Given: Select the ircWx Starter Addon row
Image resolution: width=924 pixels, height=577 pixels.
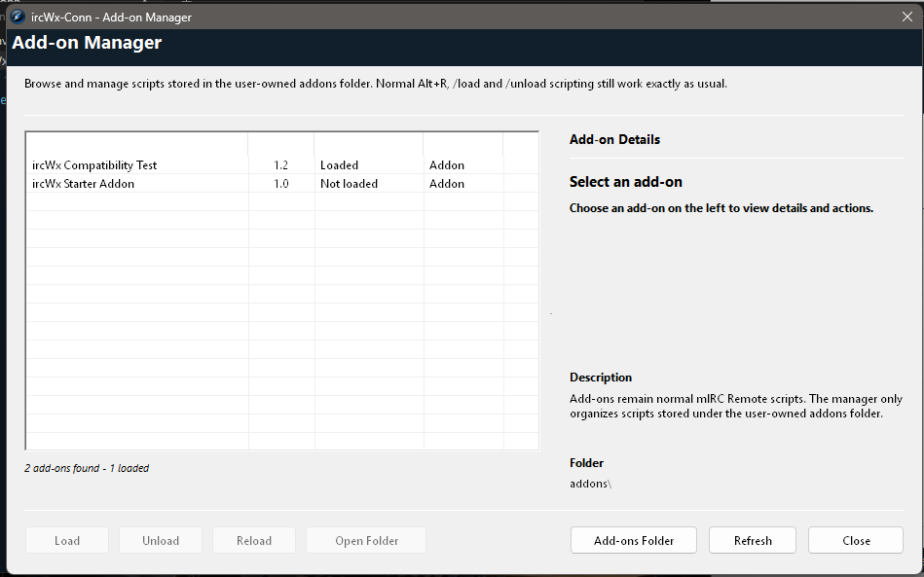Looking at the screenshot, I should (281, 184).
